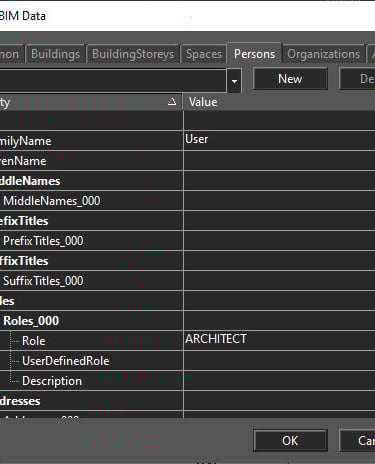This screenshot has width=375, height=464.
Task: Select the Roles_000 row
Action: (91, 321)
